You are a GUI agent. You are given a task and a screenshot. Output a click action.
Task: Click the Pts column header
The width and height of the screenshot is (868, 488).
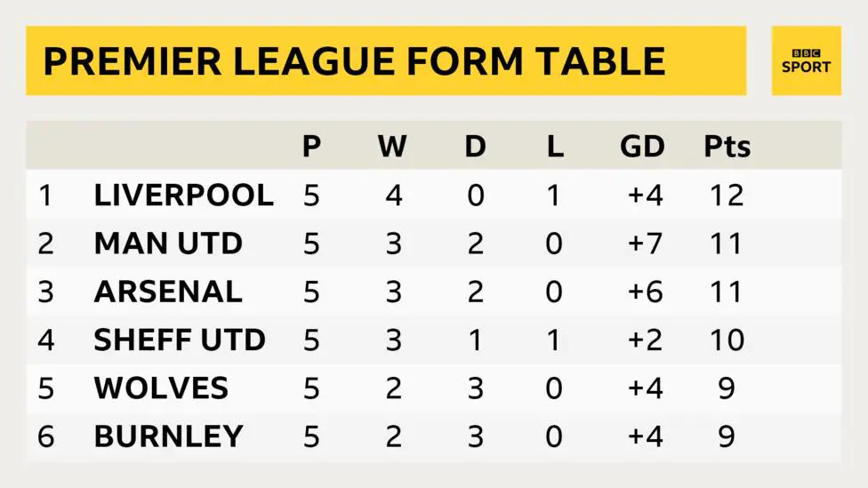click(x=727, y=146)
